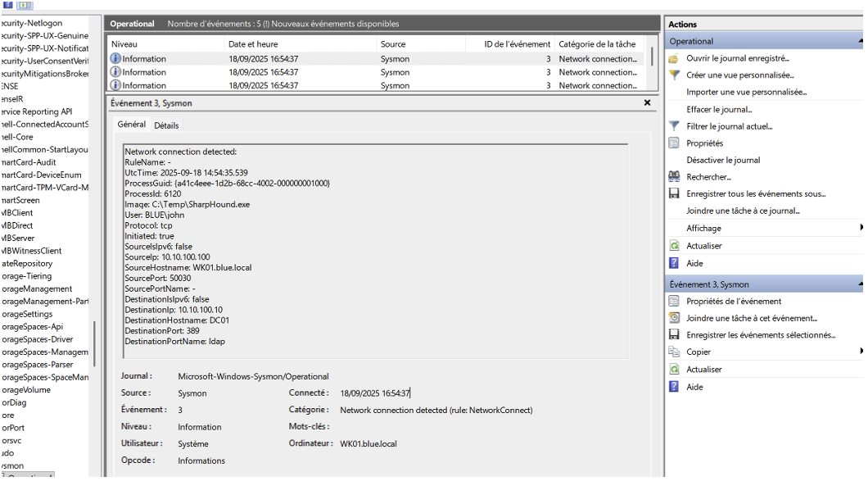This screenshot has height=495, width=868.
Task: Open the Propriétés icon in Operational actions
Action: pos(674,143)
